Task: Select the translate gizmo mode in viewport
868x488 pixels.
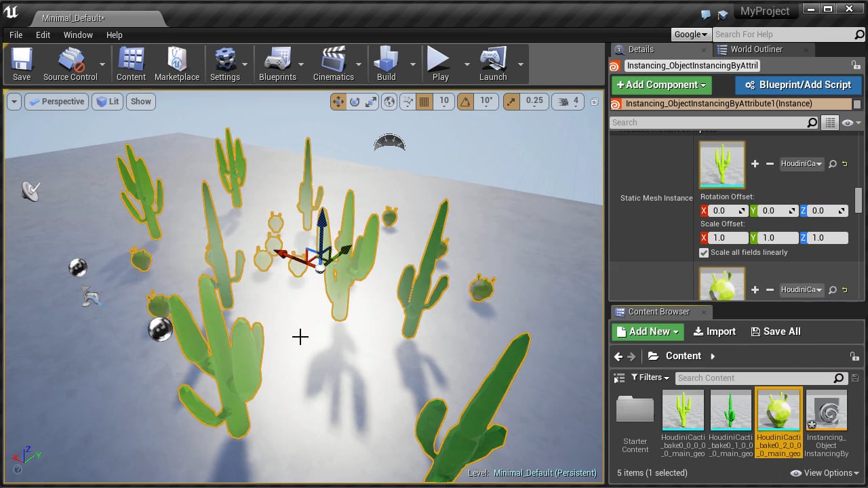Action: [x=338, y=102]
